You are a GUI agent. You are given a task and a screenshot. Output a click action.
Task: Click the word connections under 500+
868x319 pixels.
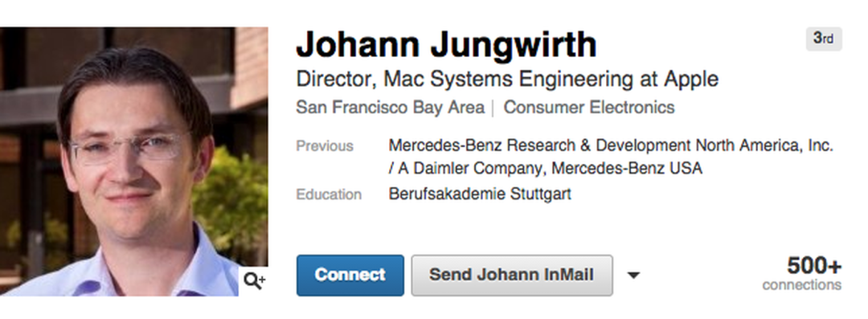(x=801, y=285)
